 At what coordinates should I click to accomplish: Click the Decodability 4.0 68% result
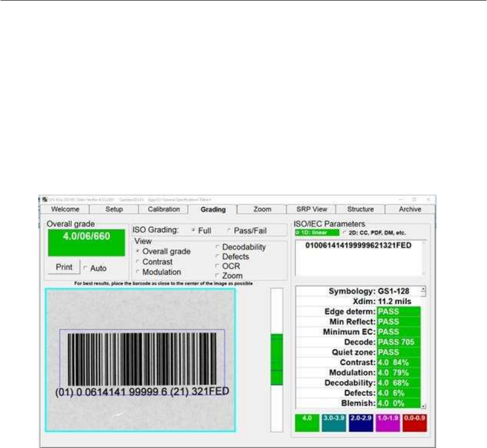399,383
